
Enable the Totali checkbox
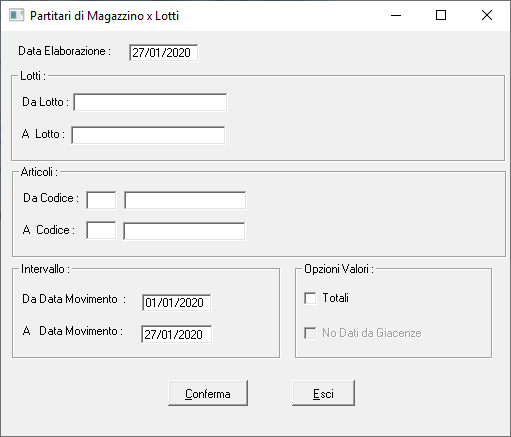coord(310,298)
